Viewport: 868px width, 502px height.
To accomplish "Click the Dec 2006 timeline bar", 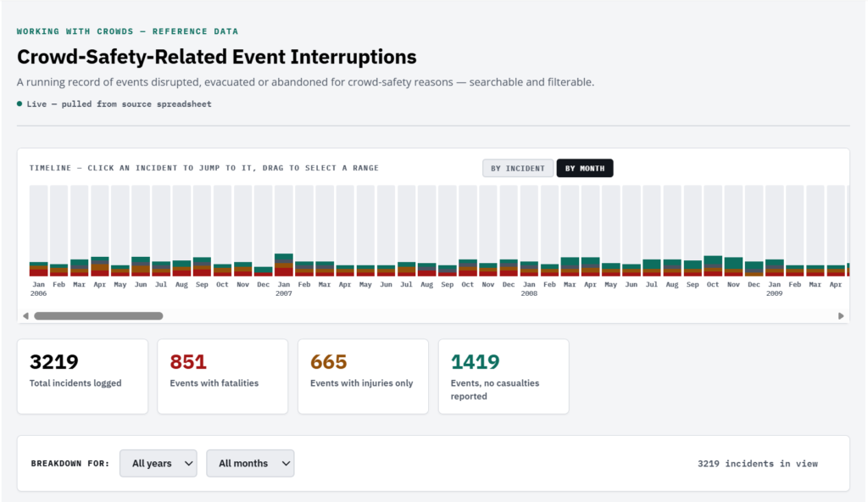I will tap(264, 231).
